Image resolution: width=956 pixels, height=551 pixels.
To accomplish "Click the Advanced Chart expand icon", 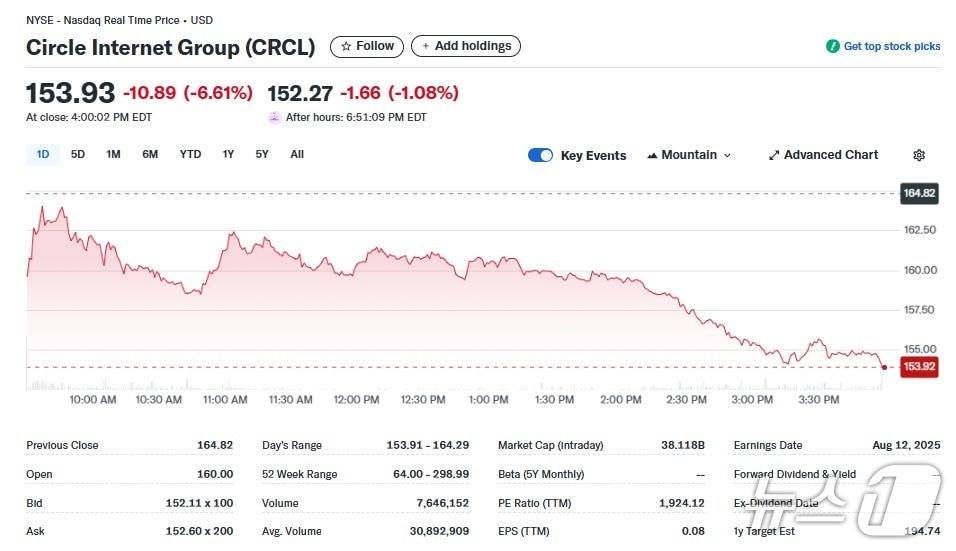I will point(774,155).
